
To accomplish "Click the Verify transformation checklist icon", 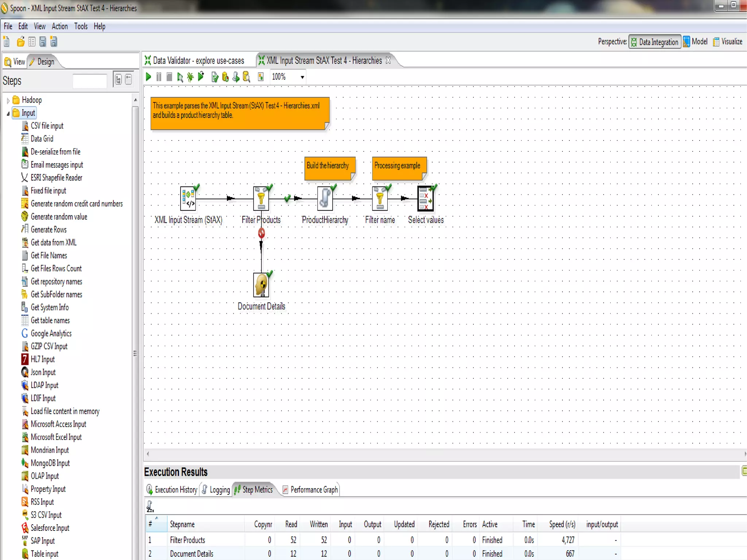I will point(215,77).
